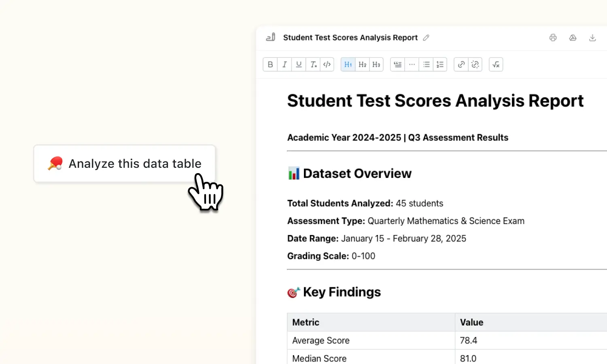Viewport: 607px width, 364px height.
Task: Toggle italic formatting
Action: click(284, 64)
